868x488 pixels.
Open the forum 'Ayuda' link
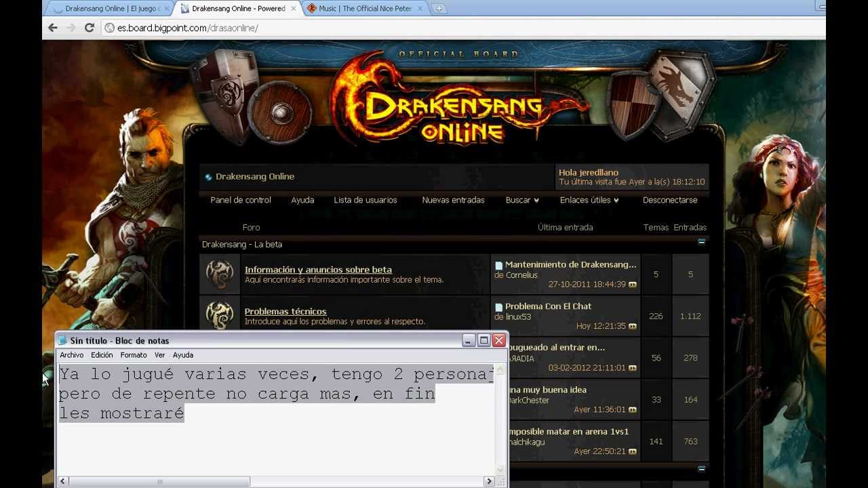[x=302, y=200]
